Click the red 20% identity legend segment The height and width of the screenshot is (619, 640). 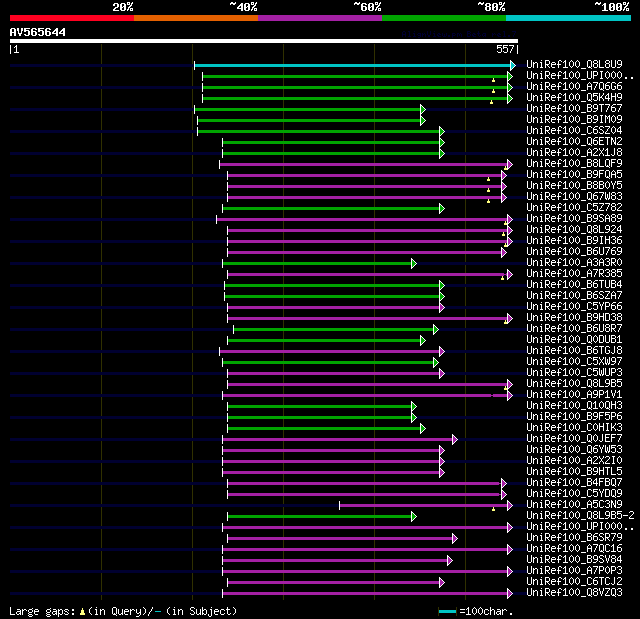[x=72, y=18]
